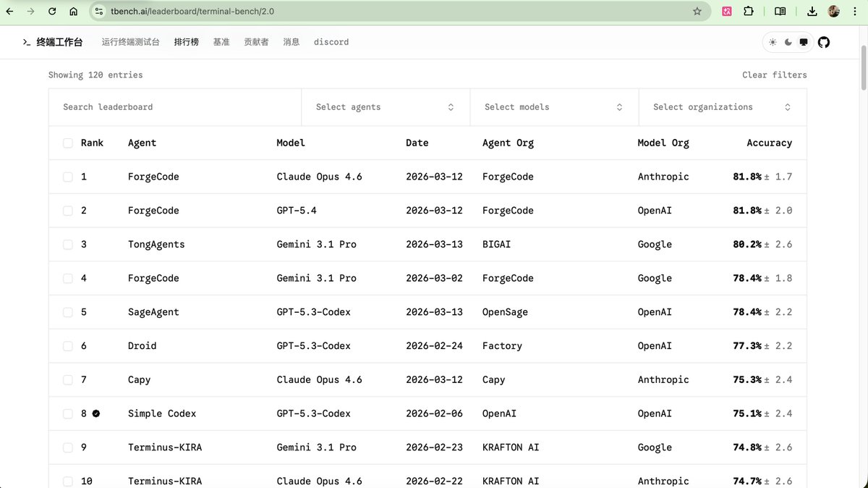The width and height of the screenshot is (868, 488).
Task: Check the Capy row checkbox
Action: (68, 379)
